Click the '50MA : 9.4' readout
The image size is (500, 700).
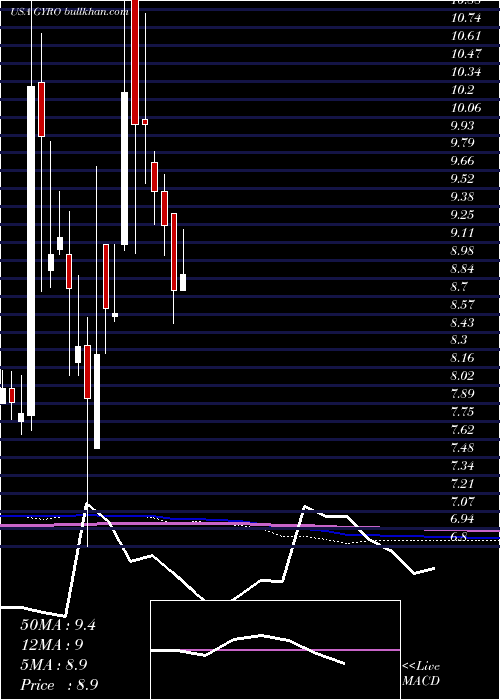tap(58, 625)
